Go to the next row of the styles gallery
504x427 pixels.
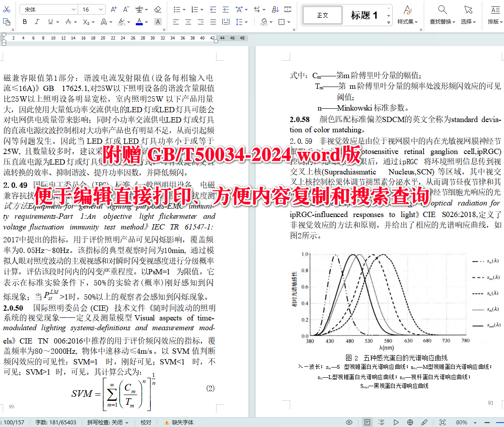pyautogui.click(x=389, y=16)
